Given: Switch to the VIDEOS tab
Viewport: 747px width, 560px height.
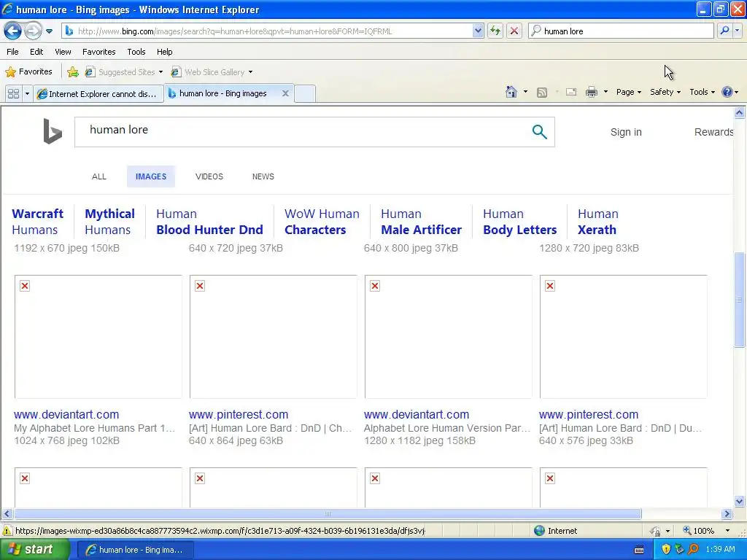Looking at the screenshot, I should point(209,176).
